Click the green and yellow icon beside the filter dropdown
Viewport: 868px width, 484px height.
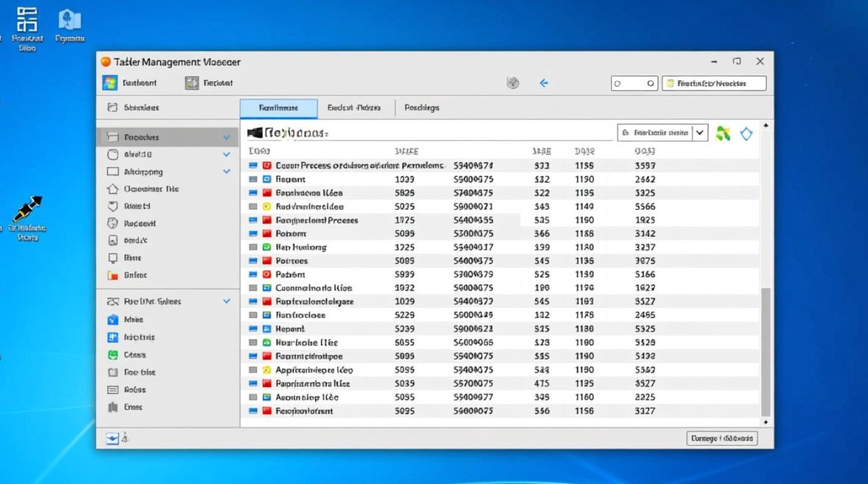pos(723,134)
